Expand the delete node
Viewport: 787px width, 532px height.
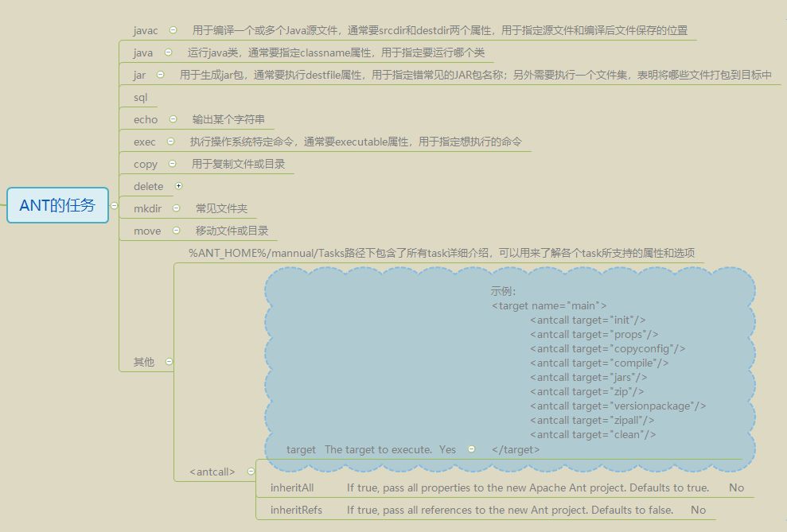(x=179, y=186)
